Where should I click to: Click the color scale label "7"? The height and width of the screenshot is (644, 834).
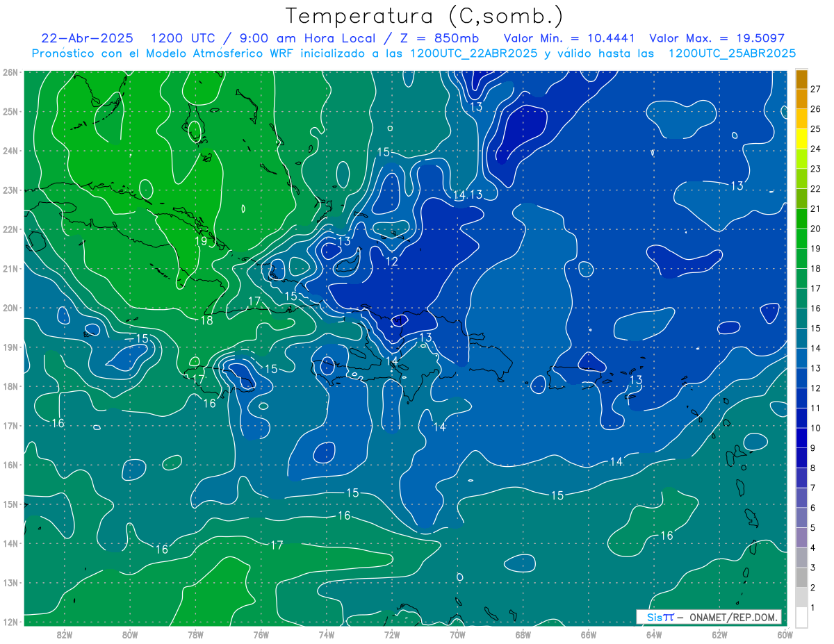[x=812, y=488]
